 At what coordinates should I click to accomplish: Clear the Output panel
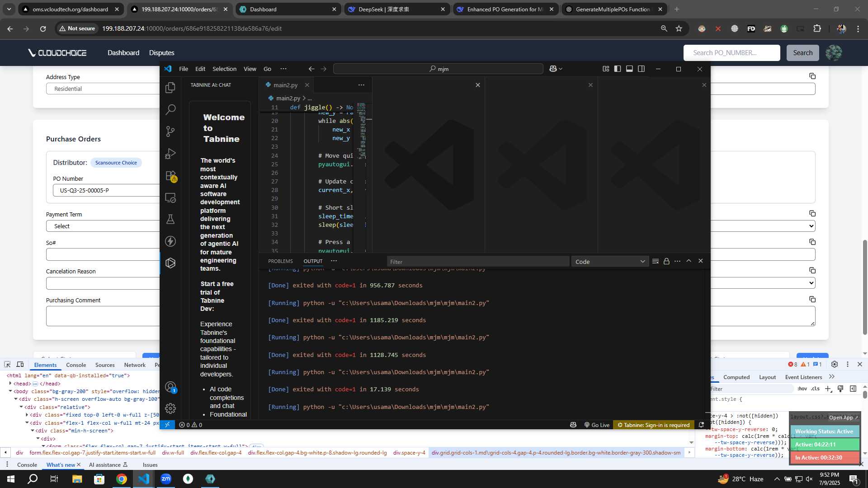point(656,261)
